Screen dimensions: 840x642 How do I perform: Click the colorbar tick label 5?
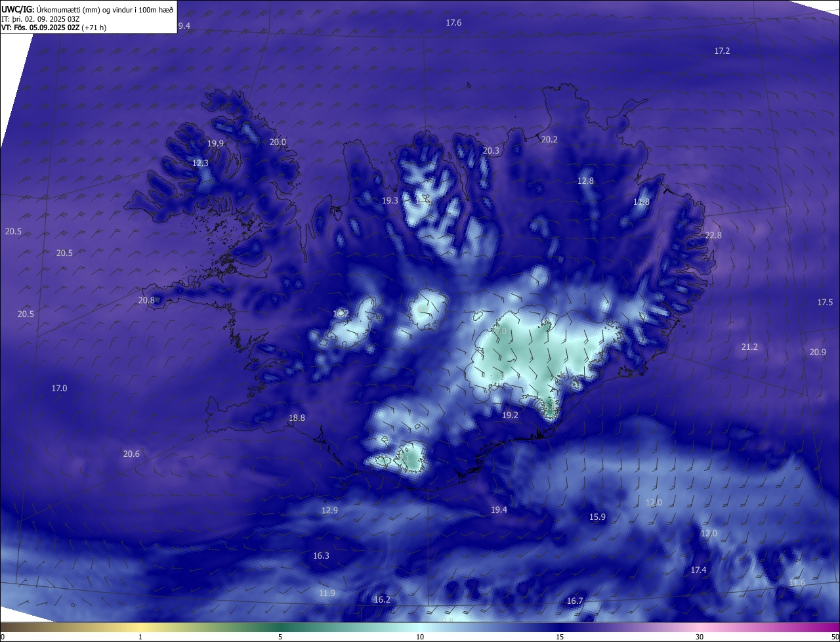280,637
